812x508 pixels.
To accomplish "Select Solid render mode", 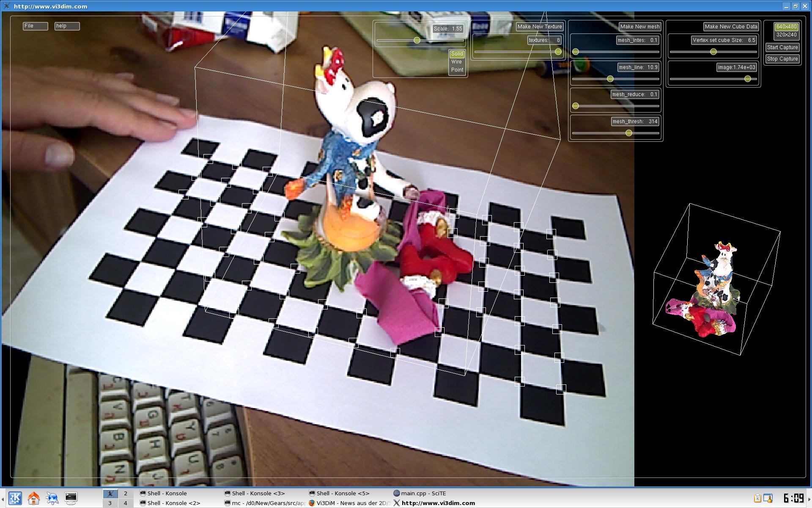I will pyautogui.click(x=457, y=54).
